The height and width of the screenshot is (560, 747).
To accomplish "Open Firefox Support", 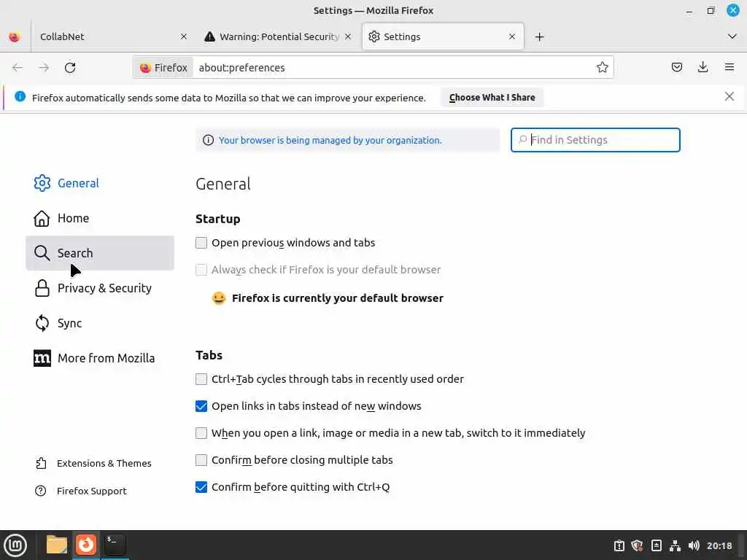I will coord(81,491).
